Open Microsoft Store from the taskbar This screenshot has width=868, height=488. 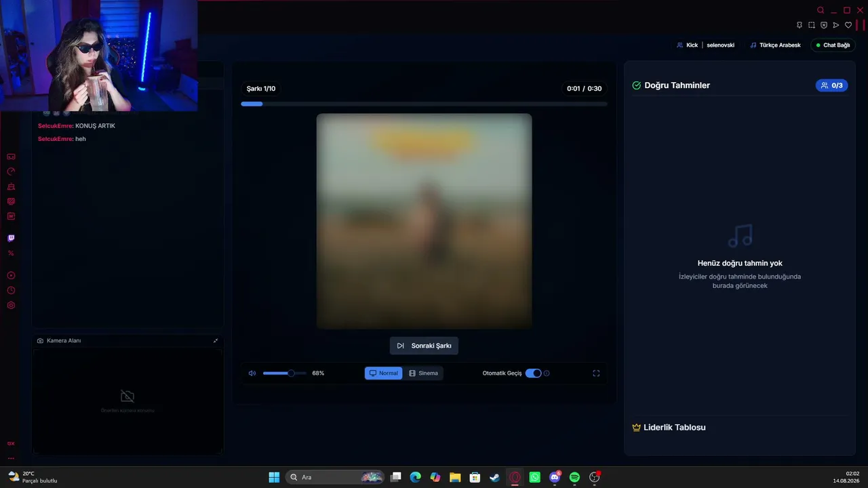click(475, 477)
